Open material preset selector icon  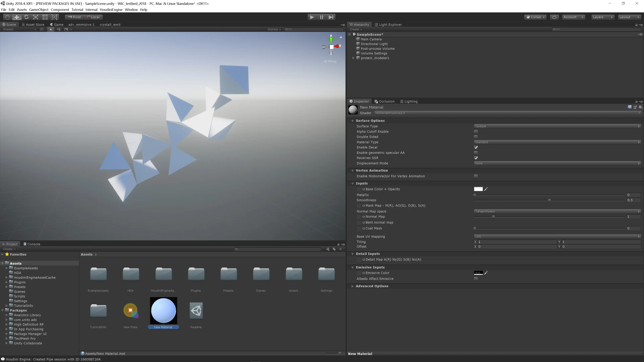(635, 107)
